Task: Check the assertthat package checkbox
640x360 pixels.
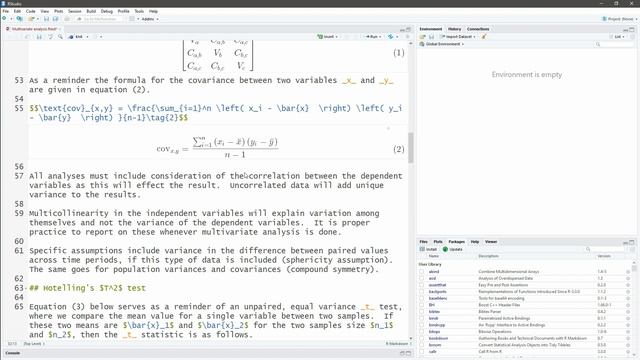Action: [x=422, y=285]
